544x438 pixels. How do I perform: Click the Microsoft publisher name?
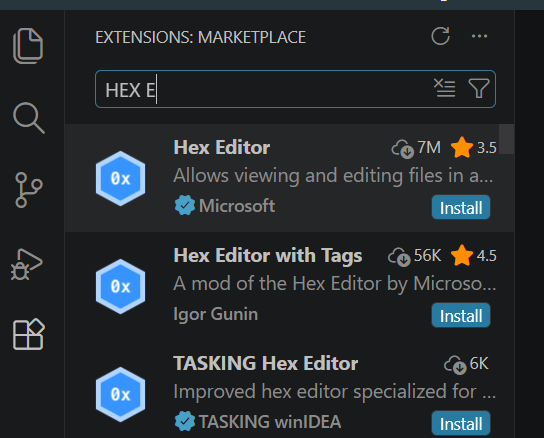237,205
